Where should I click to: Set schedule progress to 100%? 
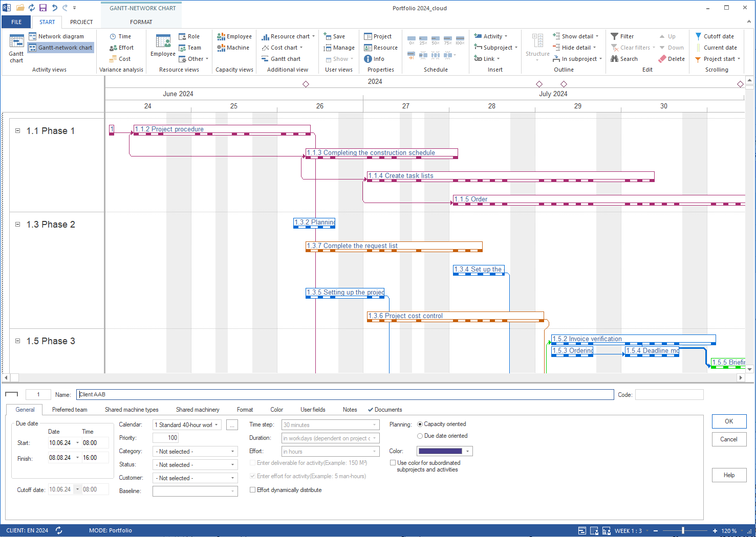pos(460,40)
